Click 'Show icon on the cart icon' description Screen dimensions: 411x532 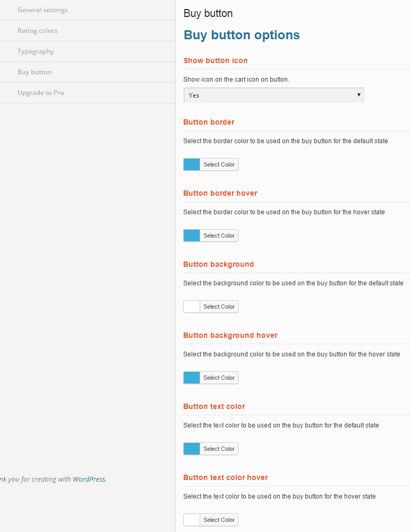[236, 80]
